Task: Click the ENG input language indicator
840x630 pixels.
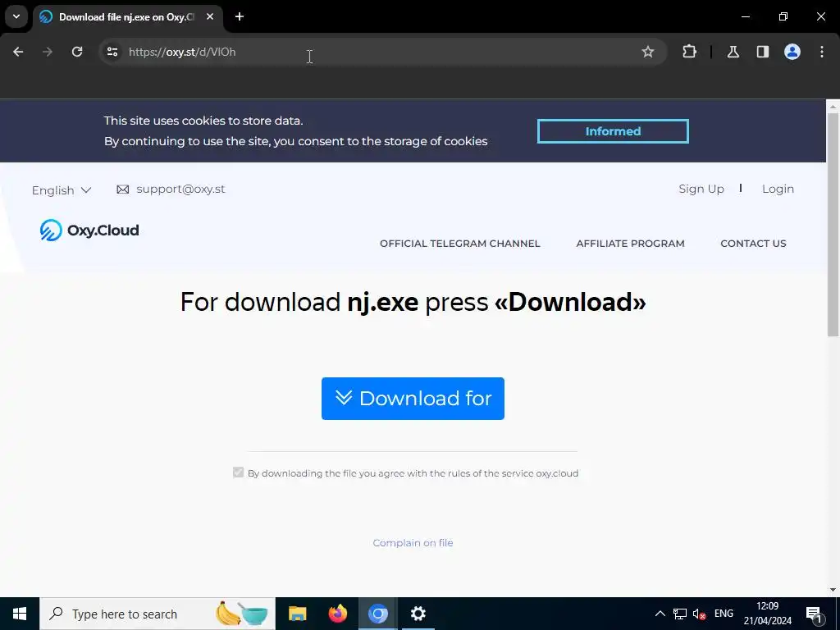Action: (x=724, y=614)
